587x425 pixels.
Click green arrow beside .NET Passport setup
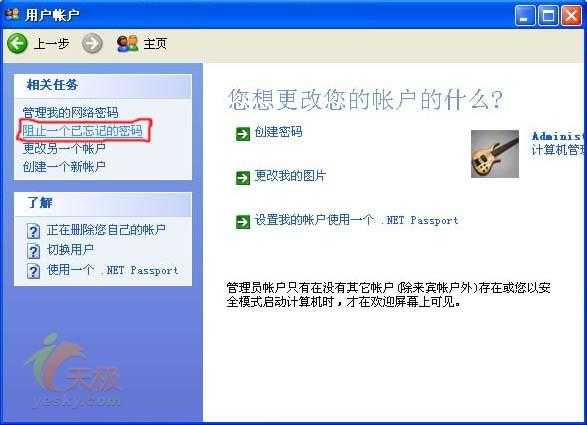pos(243,222)
